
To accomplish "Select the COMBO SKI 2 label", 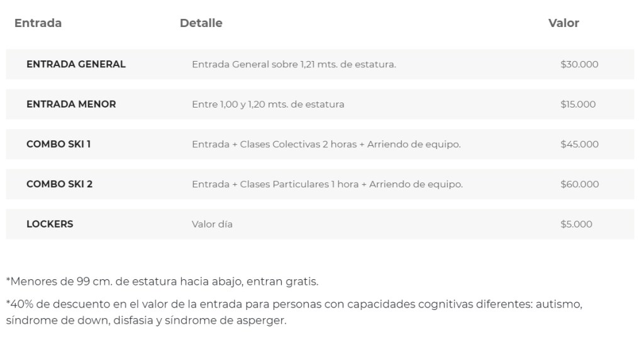I will pyautogui.click(x=59, y=184).
